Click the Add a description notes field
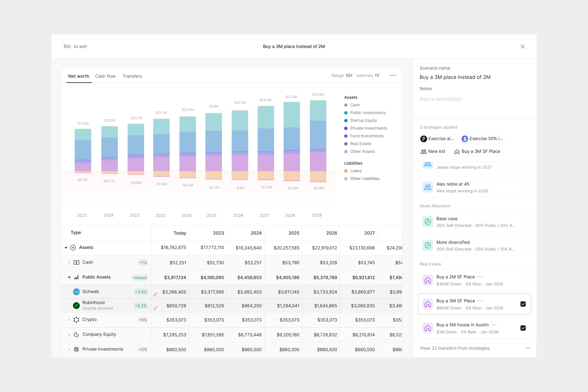Image resolution: width=588 pixels, height=392 pixels. (441, 99)
